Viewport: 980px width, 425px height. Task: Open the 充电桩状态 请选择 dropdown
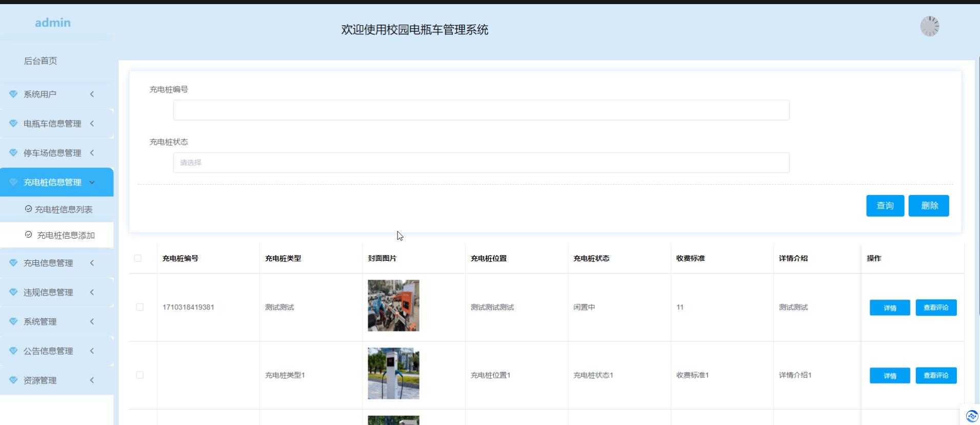point(481,163)
